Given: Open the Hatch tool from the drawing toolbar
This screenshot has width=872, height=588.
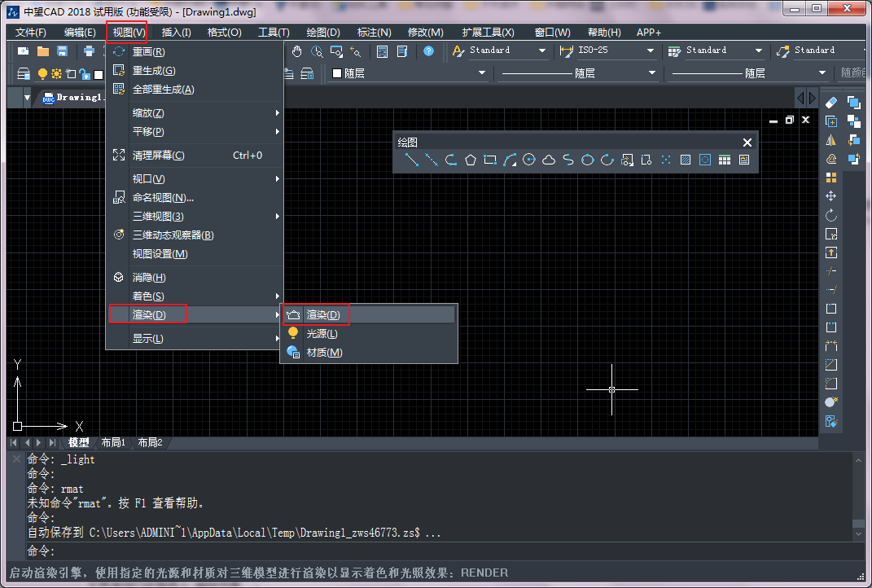Looking at the screenshot, I should point(686,160).
